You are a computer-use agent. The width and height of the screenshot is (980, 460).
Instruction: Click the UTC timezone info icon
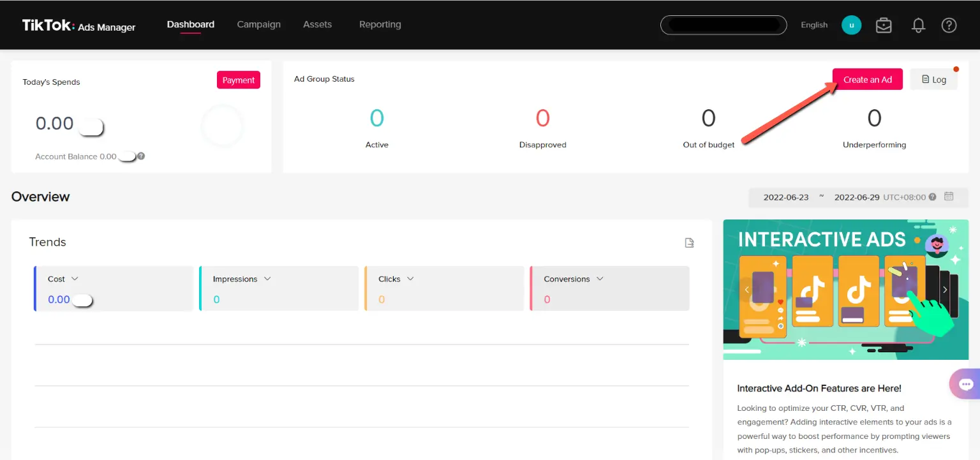coord(933,197)
